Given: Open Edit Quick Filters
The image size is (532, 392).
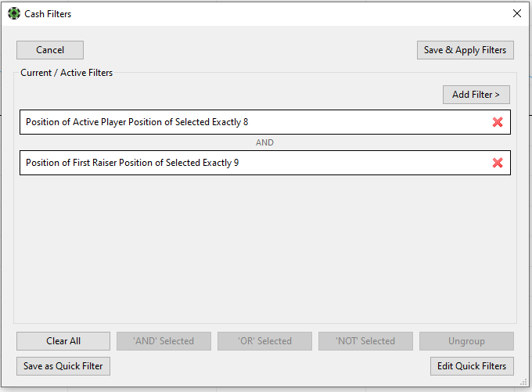Looking at the screenshot, I should pyautogui.click(x=472, y=366).
